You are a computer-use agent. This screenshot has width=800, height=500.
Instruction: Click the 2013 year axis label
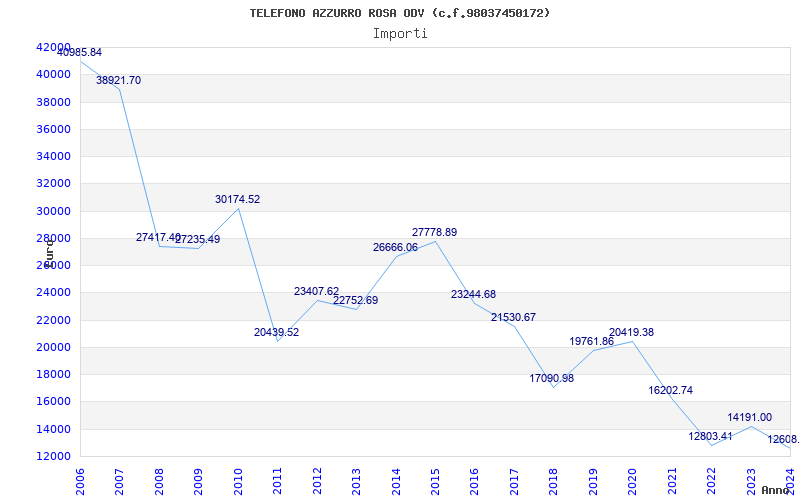click(356, 482)
